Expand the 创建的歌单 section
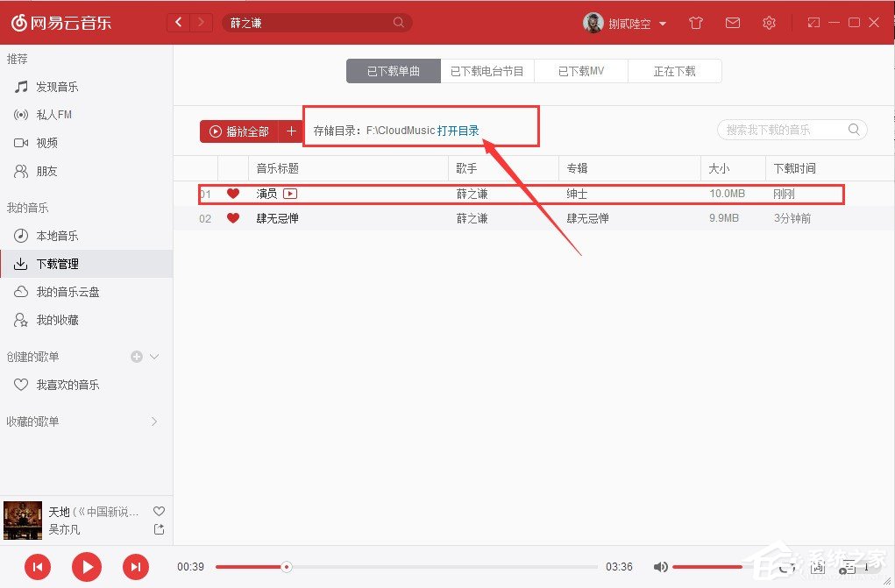The height and width of the screenshot is (588, 895). click(x=153, y=357)
